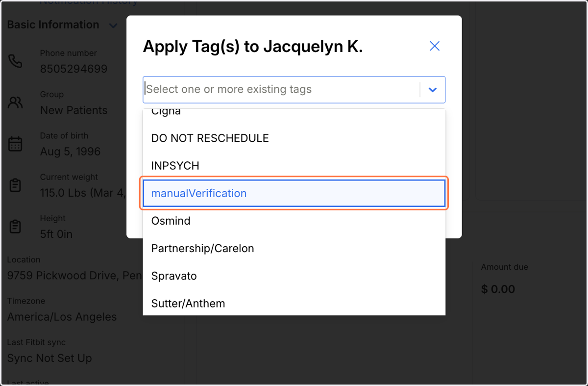588x386 pixels.
Task: Click the phone icon beside Phone number
Action: (x=15, y=61)
